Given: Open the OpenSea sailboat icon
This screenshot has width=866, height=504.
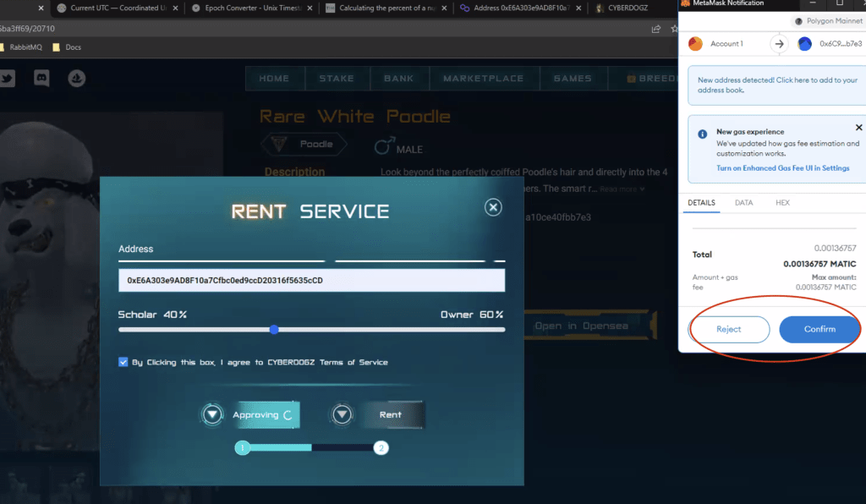Looking at the screenshot, I should 76,79.
